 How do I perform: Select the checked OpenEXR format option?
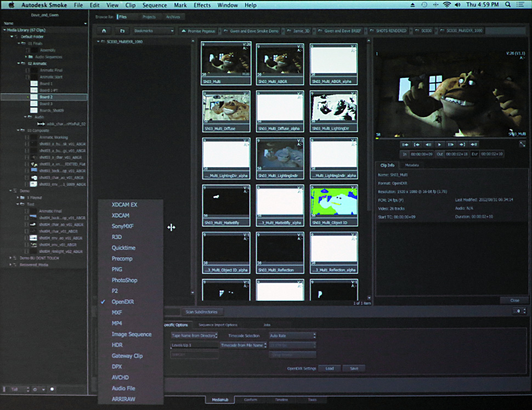click(123, 302)
